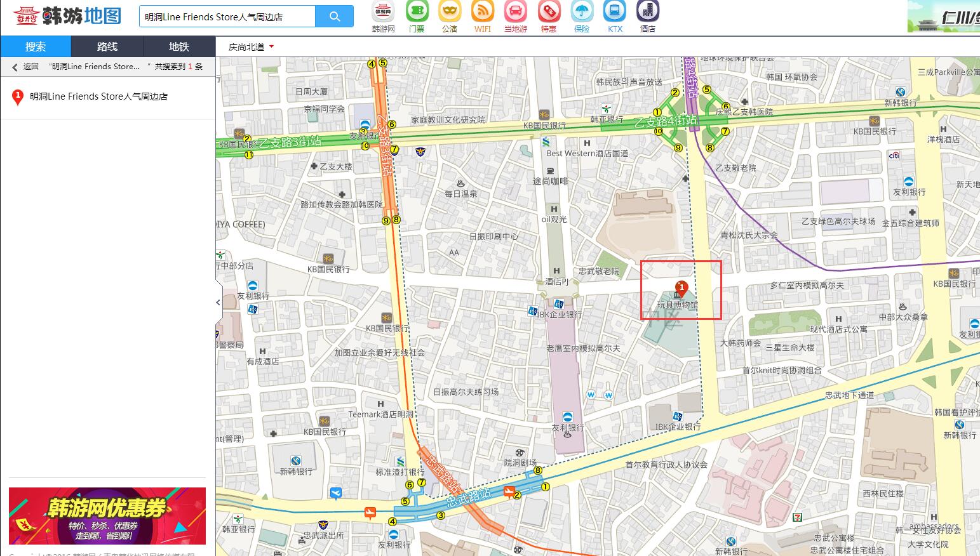Click Teemark酒店明洞 label on map
The width and height of the screenshot is (980, 556).
pos(380,414)
